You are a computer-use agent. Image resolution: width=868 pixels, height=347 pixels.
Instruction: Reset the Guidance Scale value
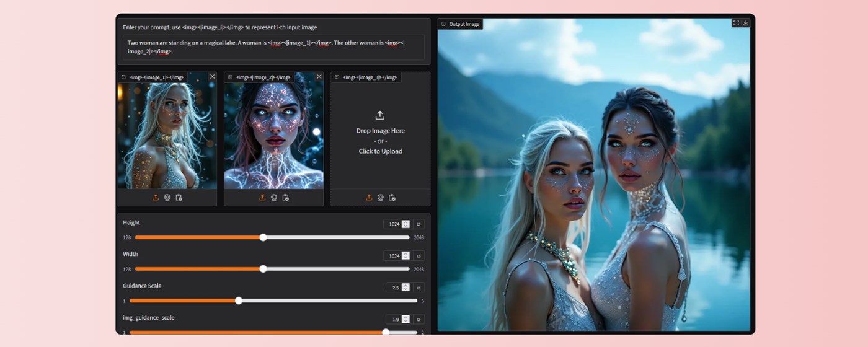(x=418, y=288)
